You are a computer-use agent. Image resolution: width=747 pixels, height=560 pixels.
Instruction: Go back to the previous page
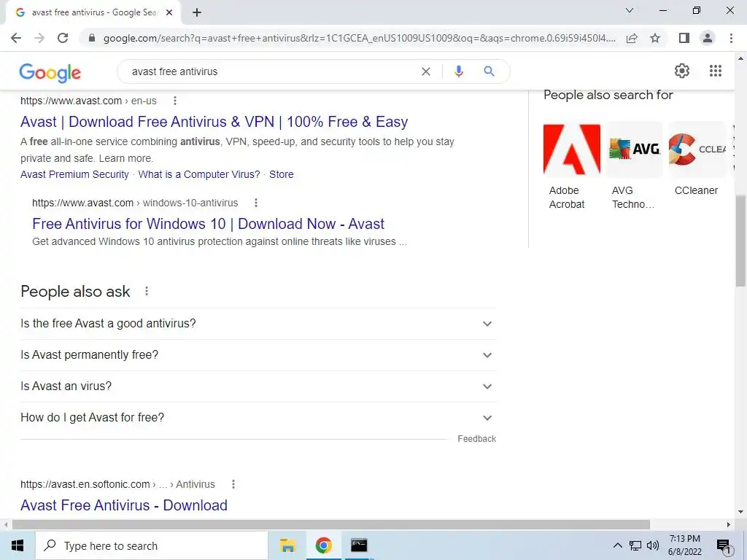pyautogui.click(x=16, y=38)
